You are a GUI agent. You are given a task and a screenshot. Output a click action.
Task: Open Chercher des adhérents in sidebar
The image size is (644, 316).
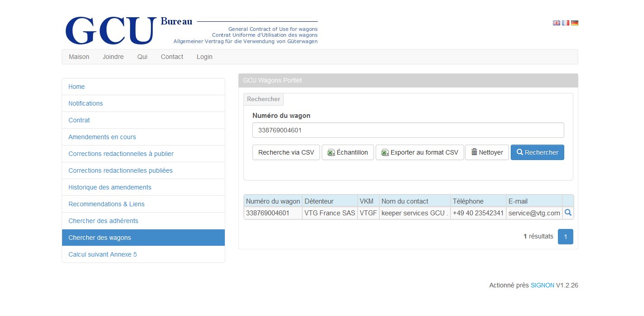103,221
